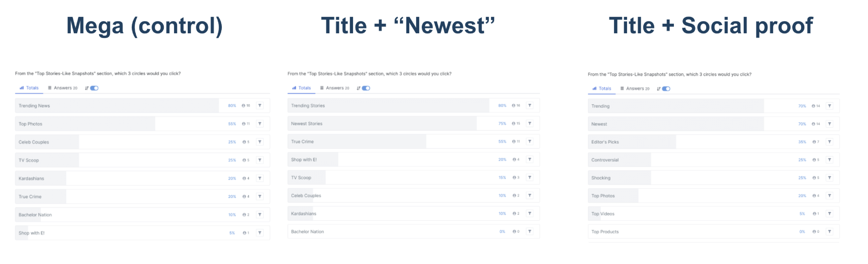Filter by Top Products row
868x264 pixels.
[x=830, y=231]
